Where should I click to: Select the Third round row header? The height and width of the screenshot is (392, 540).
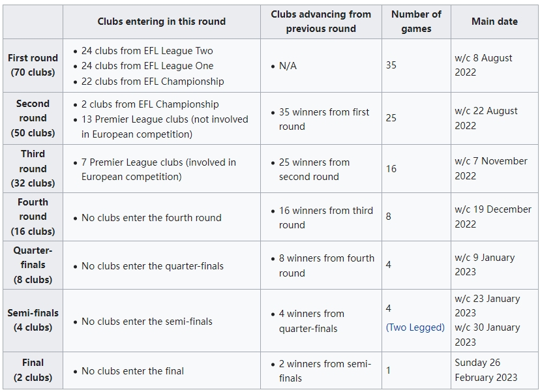click(x=33, y=168)
